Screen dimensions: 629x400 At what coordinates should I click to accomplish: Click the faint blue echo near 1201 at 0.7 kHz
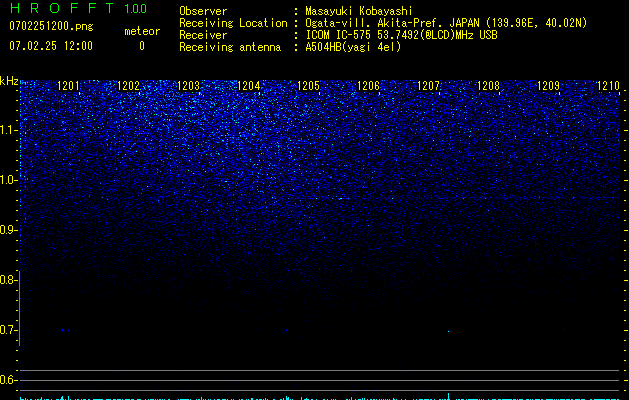tap(65, 330)
